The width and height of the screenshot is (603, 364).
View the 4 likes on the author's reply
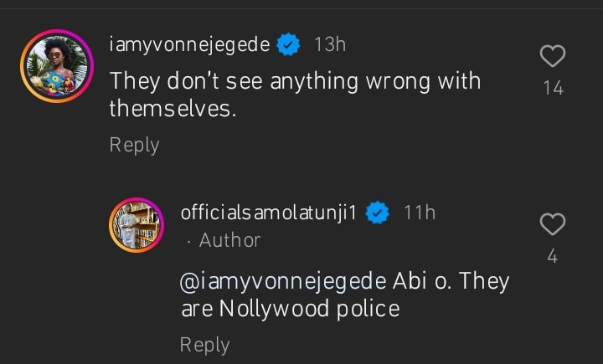tap(553, 257)
